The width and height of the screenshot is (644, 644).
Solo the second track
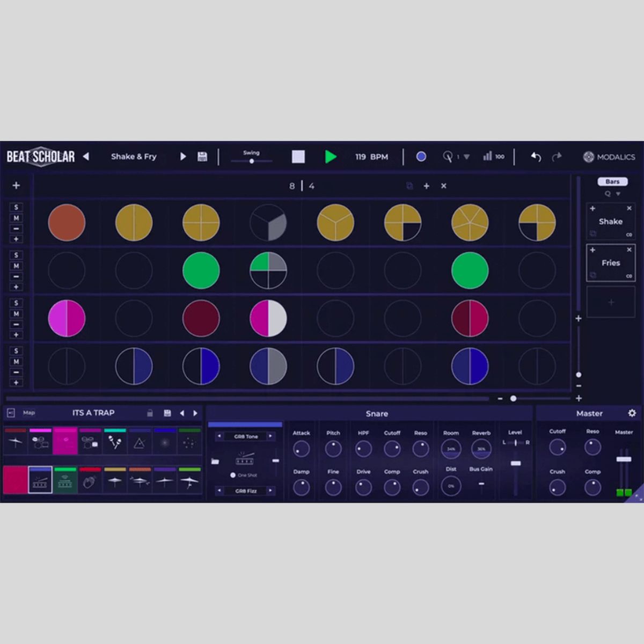(16, 255)
